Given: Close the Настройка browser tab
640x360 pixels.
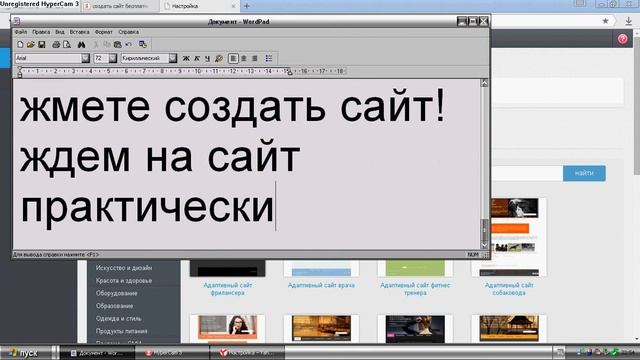Looking at the screenshot, I should click(233, 6).
